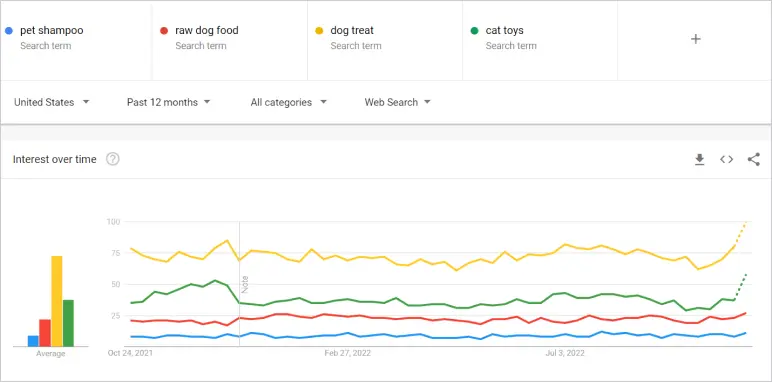Open the embed code icon
Screen dimensions: 772x382
(726, 159)
